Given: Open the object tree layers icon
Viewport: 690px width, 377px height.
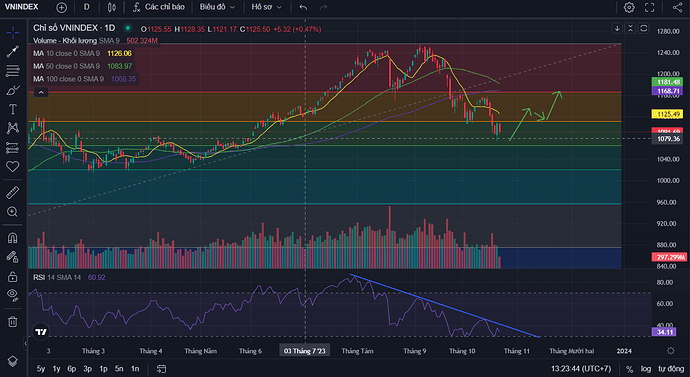Looking at the screenshot, I should point(13,361).
